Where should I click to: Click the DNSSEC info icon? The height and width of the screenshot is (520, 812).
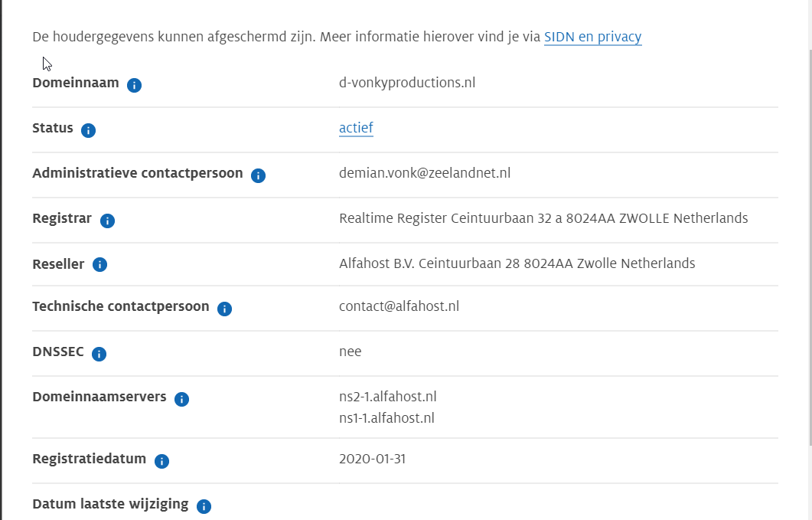click(99, 354)
